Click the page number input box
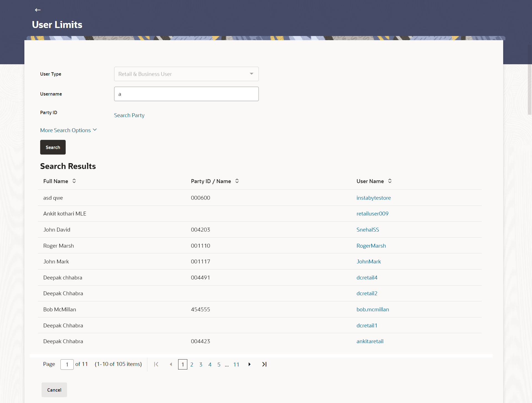 click(67, 364)
